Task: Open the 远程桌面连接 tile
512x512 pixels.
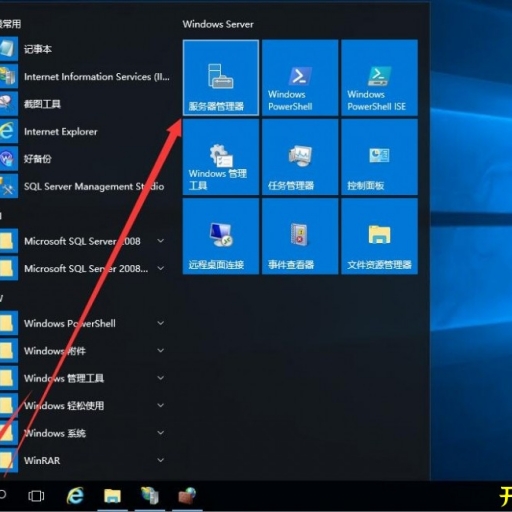Action: point(221,236)
